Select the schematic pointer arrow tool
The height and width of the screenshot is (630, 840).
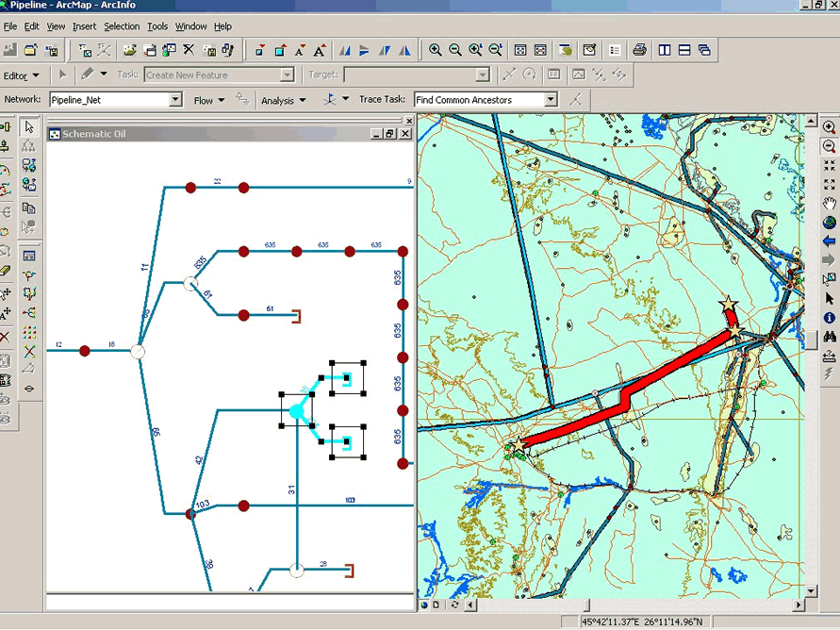pos(29,126)
